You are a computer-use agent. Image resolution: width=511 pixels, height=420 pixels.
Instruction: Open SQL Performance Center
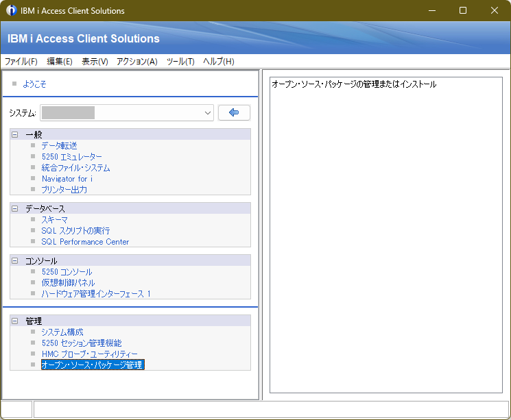pos(85,242)
